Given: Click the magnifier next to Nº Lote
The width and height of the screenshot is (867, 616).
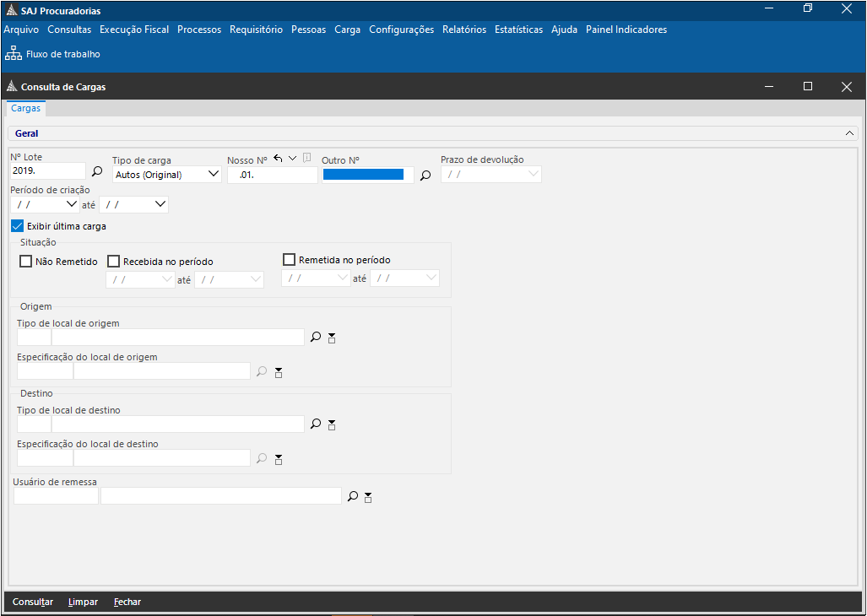Looking at the screenshot, I should 97,171.
